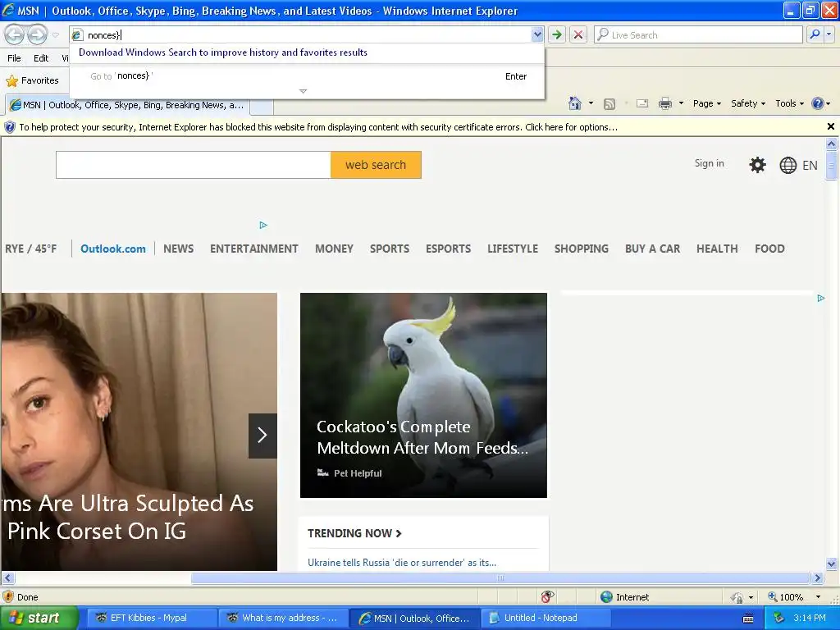Open a new blank tab

(262, 106)
